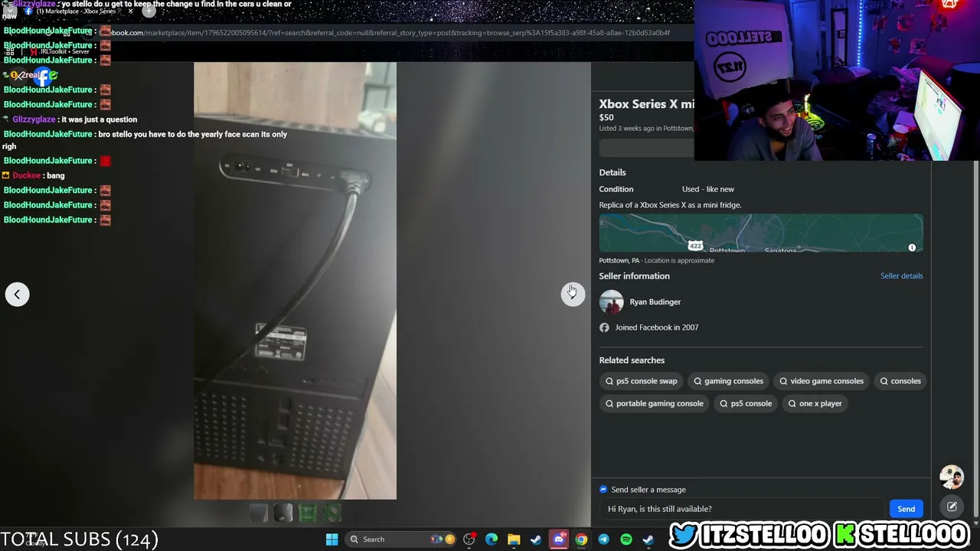This screenshot has height=551, width=980.
Task: Open a new browser tab
Action: (149, 11)
